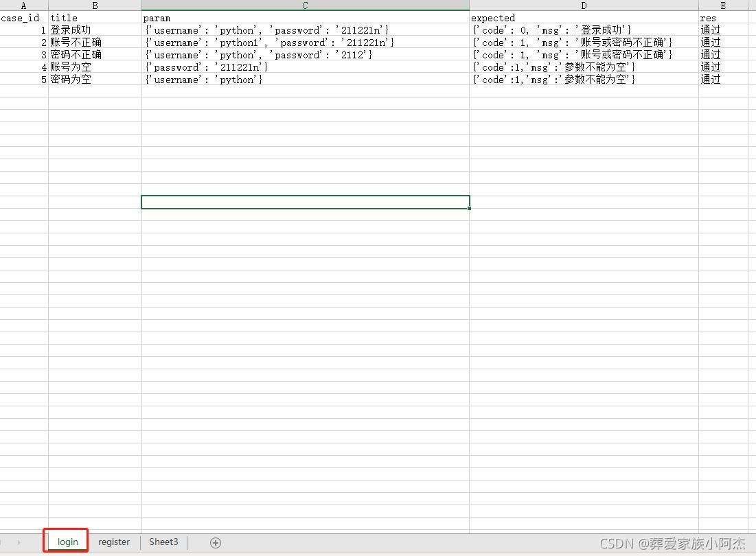Open the register sheet tab
The width and height of the screenshot is (756, 556).
(x=114, y=542)
